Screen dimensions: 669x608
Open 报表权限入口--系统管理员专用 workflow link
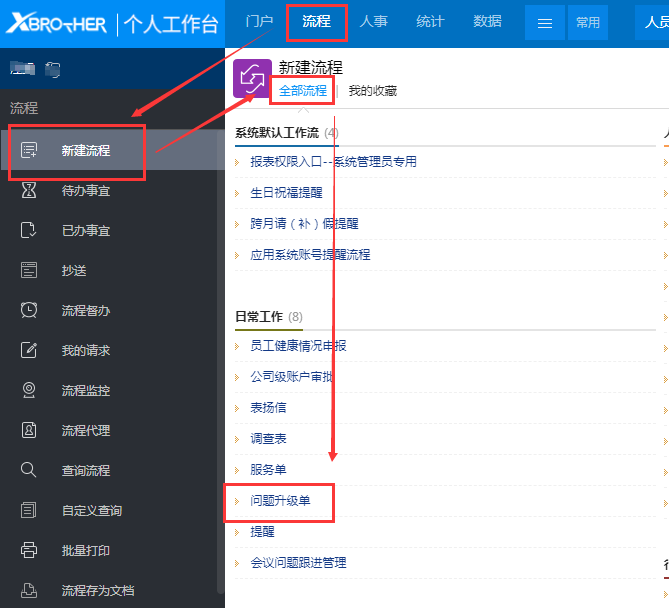coord(333,162)
